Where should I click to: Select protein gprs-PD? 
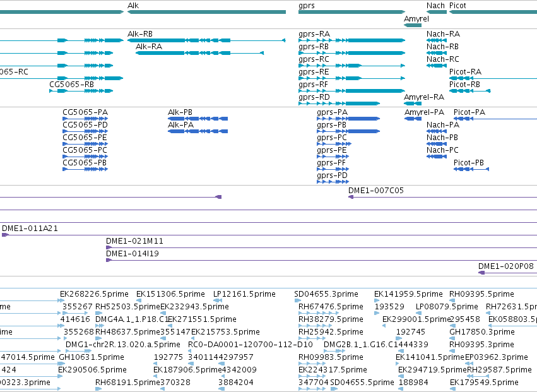pos(332,176)
